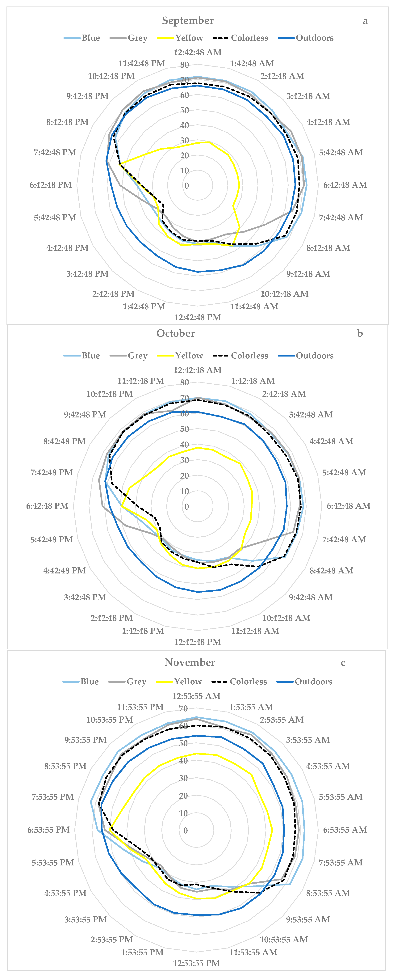Select Outdoors legend entry in November chart
Viewport: 393px width, 980px height.
[x=313, y=682]
